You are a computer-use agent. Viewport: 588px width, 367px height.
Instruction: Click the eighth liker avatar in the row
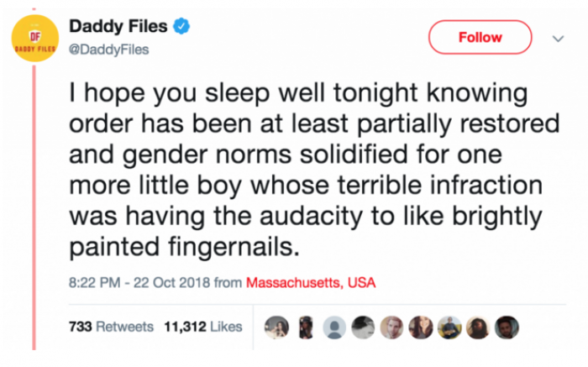(x=478, y=326)
